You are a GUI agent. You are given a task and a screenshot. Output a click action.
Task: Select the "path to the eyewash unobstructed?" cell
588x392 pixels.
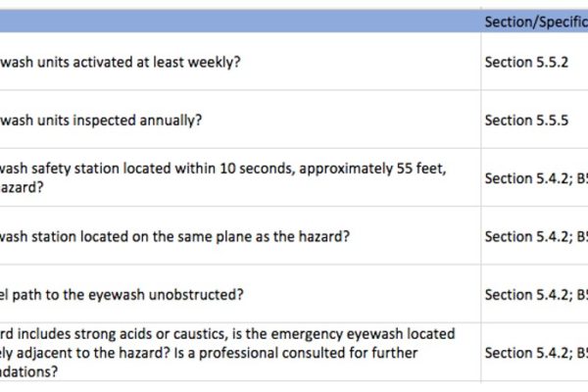(240, 294)
